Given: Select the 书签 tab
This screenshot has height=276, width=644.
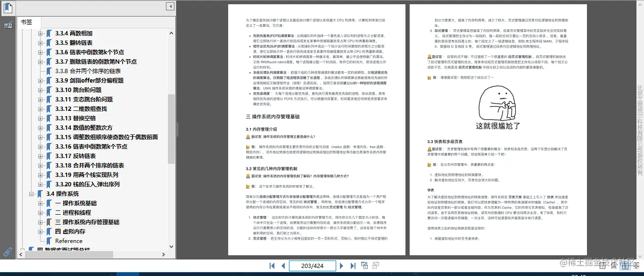Looking at the screenshot, I should [29, 22].
